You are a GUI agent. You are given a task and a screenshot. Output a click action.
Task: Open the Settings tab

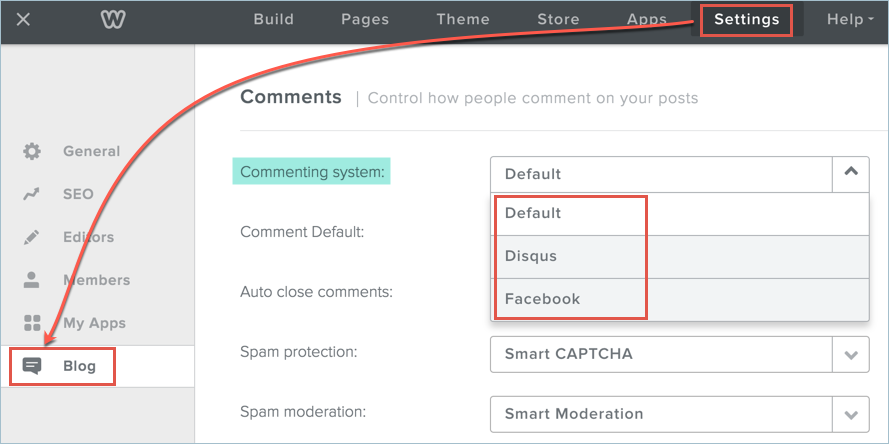click(746, 20)
